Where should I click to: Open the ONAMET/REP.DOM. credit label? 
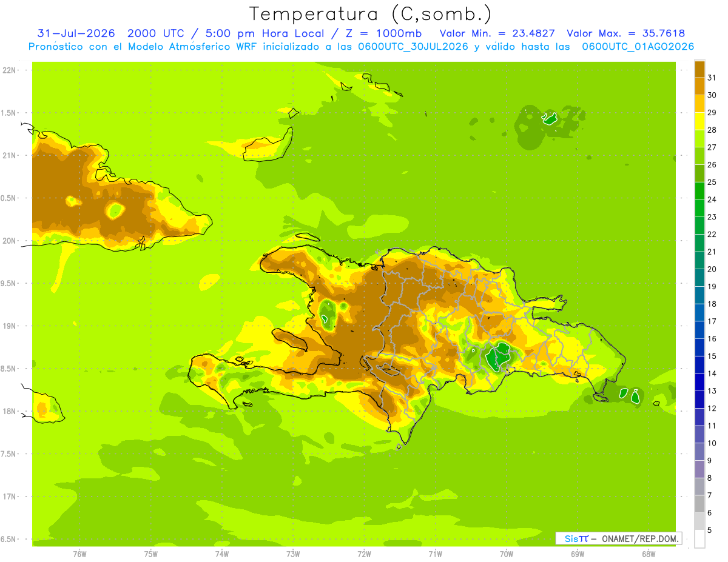(x=639, y=538)
